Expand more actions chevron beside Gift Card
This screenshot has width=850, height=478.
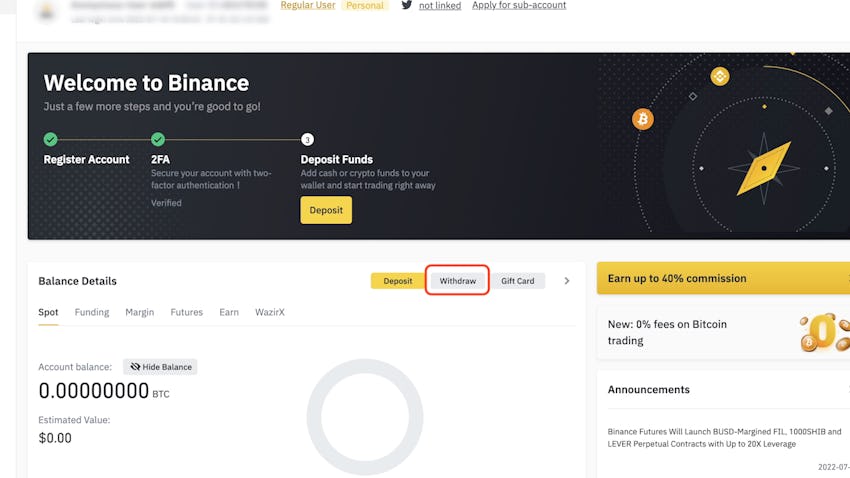(x=566, y=281)
